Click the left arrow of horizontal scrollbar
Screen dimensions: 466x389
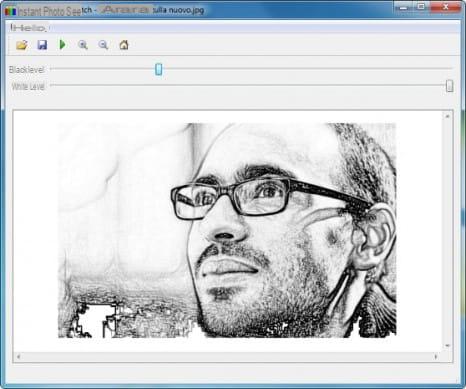tap(18, 357)
